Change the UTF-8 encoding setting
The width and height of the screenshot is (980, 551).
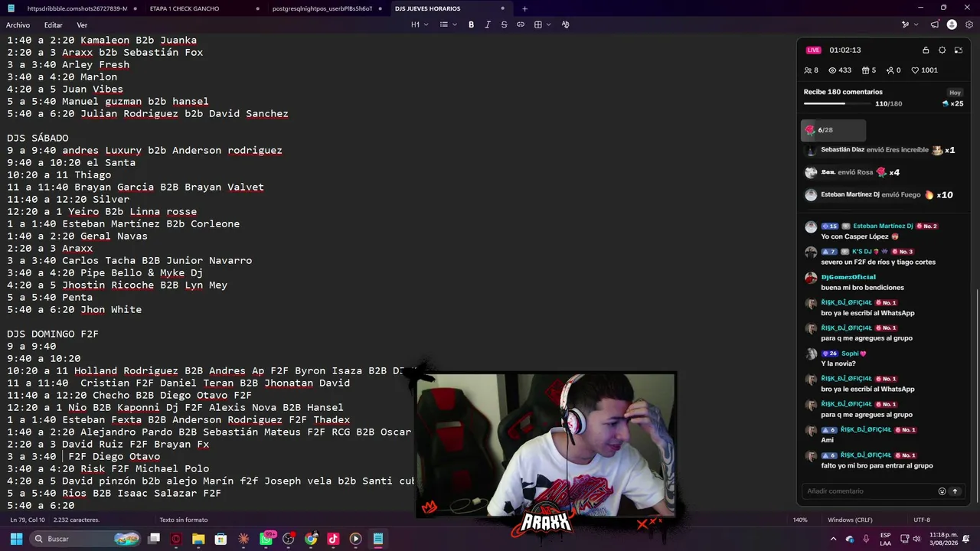point(922,520)
